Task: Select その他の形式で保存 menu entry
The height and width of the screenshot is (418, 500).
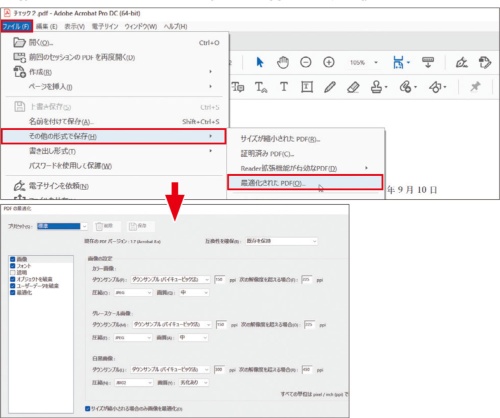Action: (x=113, y=136)
